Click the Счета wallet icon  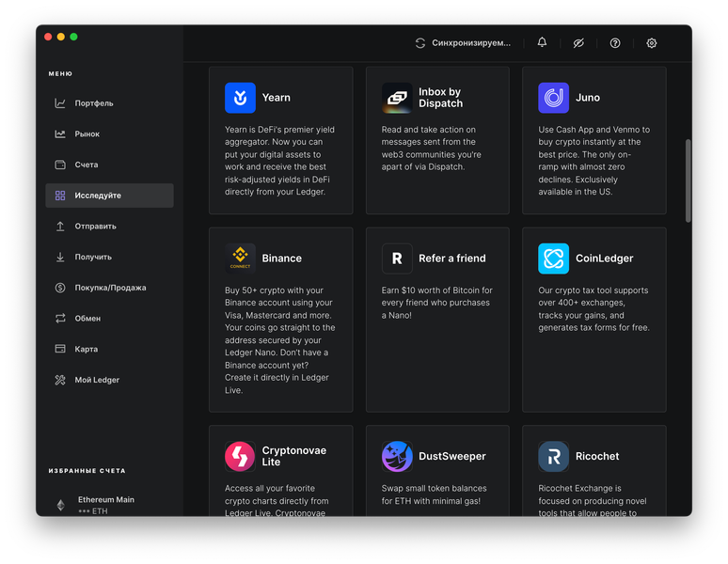(60, 164)
